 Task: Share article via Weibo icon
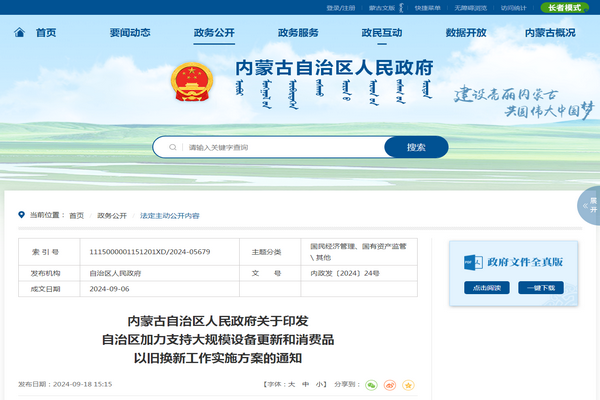pos(390,384)
